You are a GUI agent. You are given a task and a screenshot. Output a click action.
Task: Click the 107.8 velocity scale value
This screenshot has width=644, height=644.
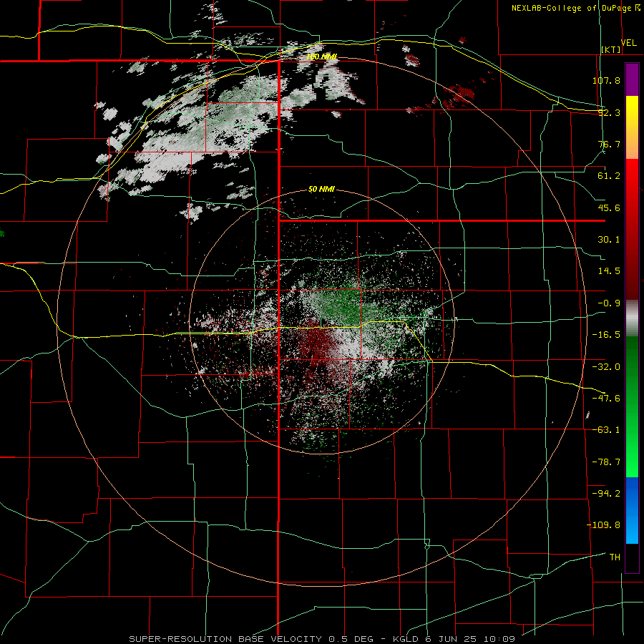(606, 80)
